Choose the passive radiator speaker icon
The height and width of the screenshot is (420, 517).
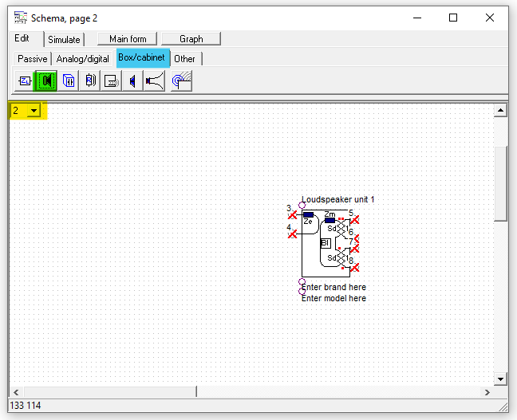click(x=90, y=80)
